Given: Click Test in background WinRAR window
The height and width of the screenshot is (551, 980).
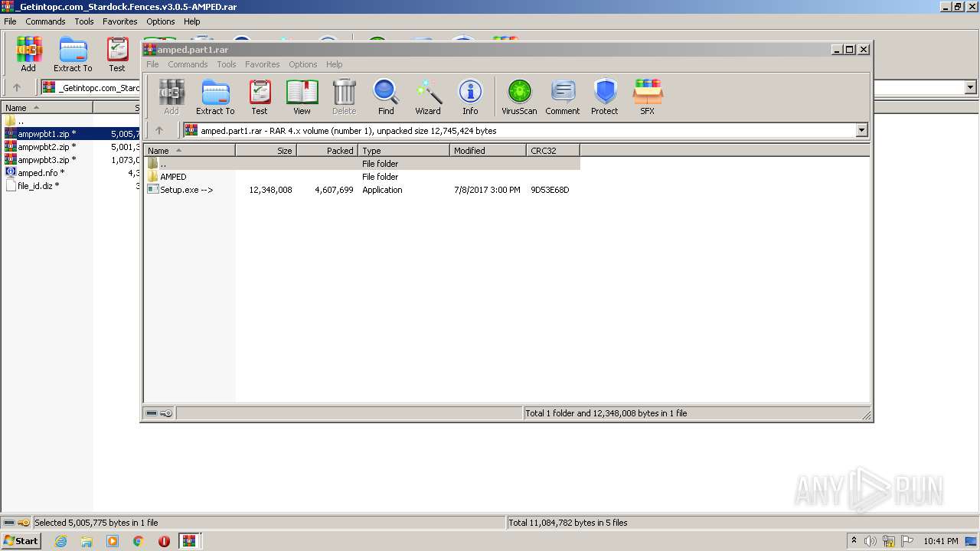Looking at the screenshot, I should tap(117, 54).
